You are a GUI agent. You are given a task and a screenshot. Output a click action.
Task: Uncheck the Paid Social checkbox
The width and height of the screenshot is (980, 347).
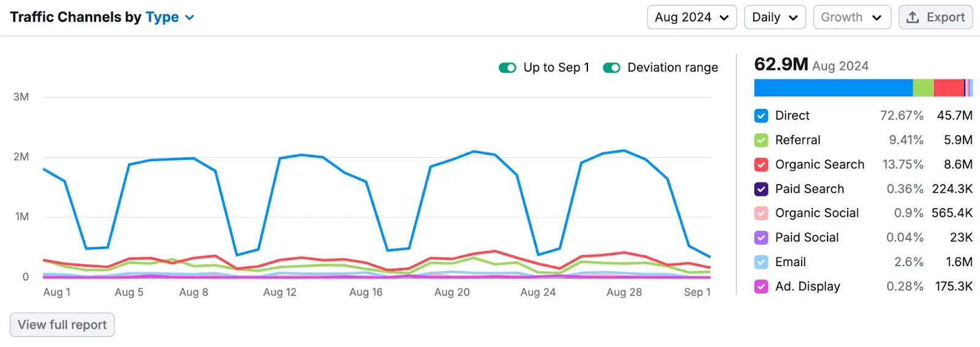761,237
